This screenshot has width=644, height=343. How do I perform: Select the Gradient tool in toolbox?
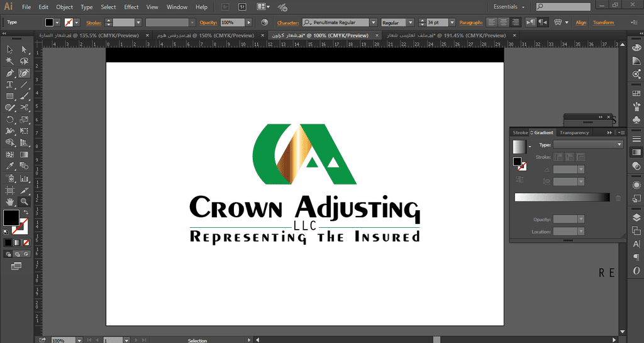click(x=25, y=154)
